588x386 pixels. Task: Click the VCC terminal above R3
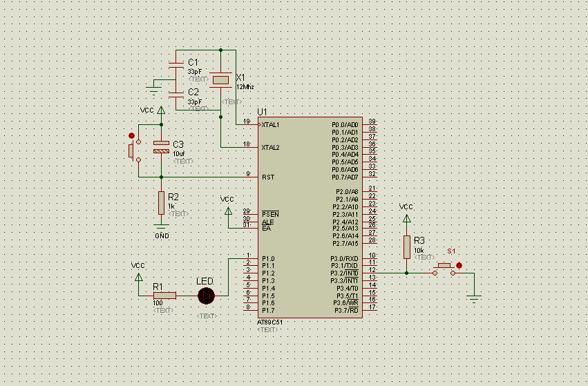[407, 218]
